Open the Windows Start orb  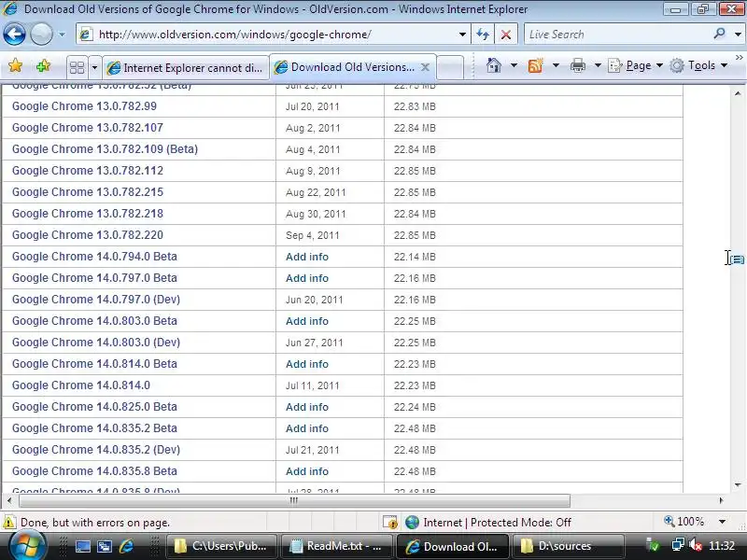27,546
